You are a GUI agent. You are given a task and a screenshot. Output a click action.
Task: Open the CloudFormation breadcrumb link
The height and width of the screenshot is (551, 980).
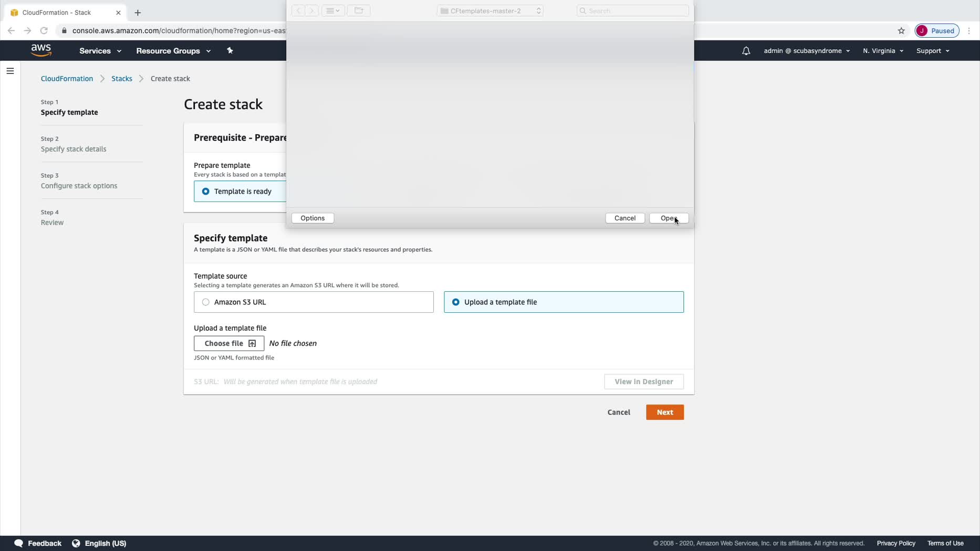click(67, 79)
